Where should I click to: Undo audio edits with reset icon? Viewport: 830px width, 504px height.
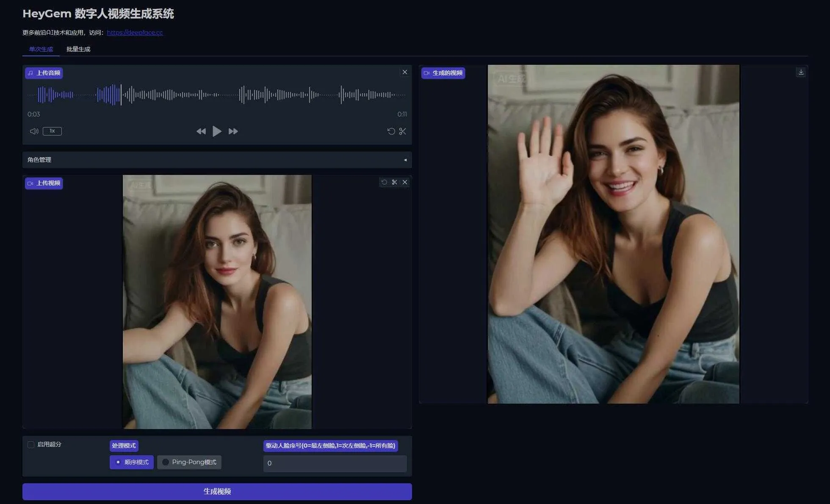[x=391, y=131]
